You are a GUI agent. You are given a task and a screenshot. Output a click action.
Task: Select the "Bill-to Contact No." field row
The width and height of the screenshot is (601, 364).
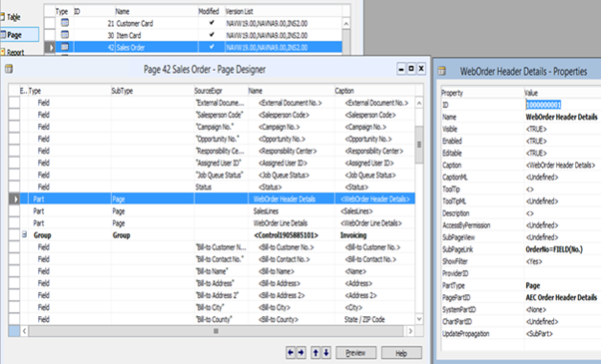[218, 259]
